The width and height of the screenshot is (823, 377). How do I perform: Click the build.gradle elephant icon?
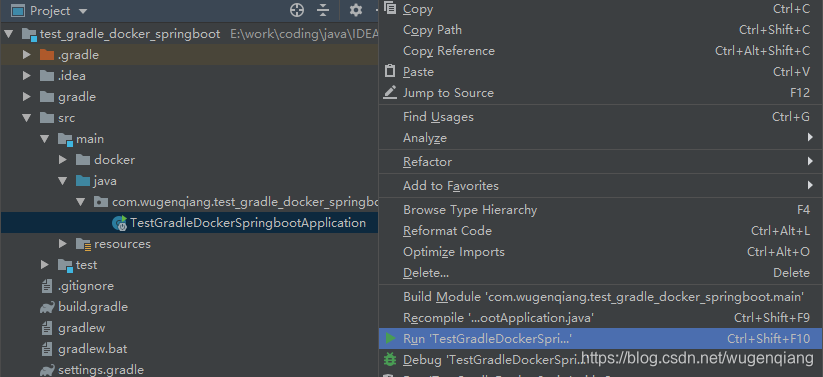click(x=47, y=307)
